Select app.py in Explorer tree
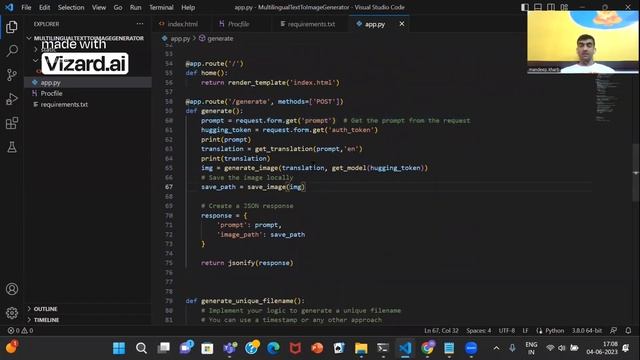640x360 pixels. tap(88, 82)
